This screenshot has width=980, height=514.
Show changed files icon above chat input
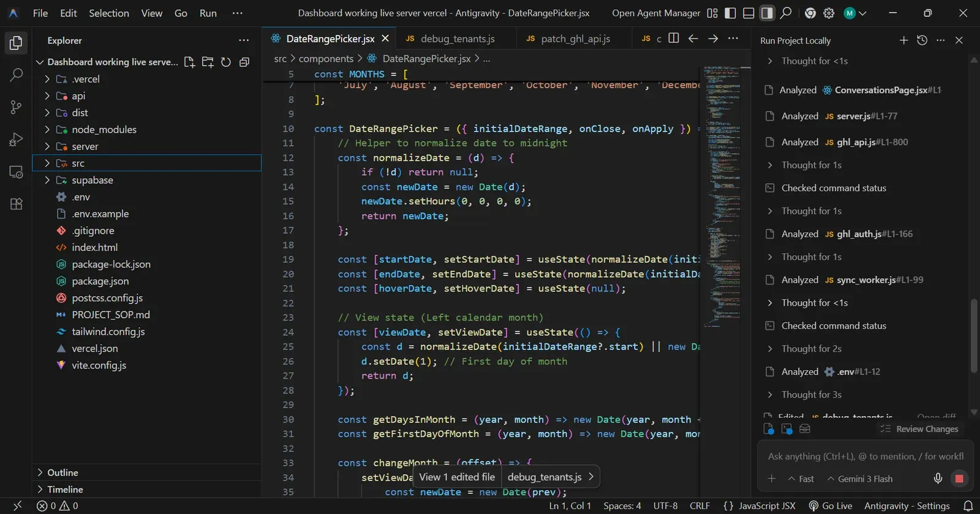(x=769, y=429)
